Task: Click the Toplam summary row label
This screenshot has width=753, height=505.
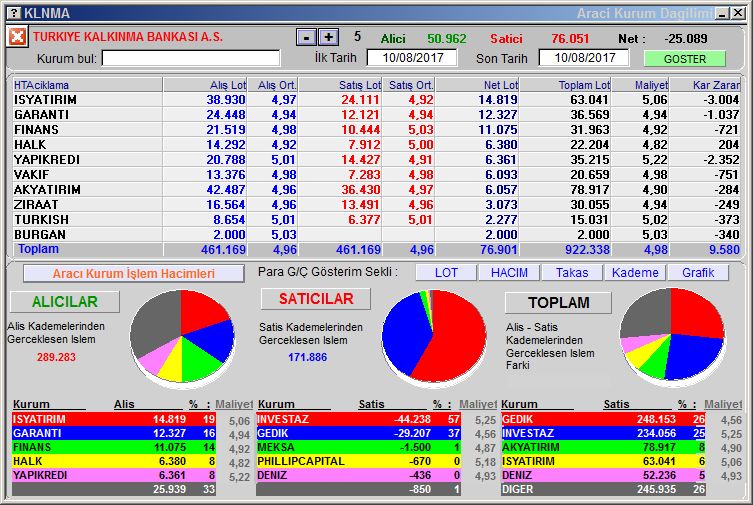Action: [38, 249]
